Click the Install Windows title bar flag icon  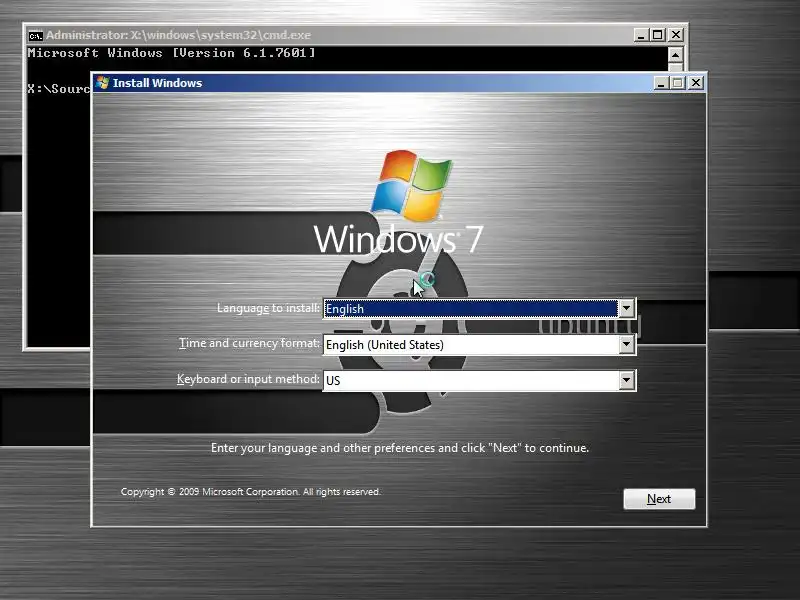click(103, 83)
